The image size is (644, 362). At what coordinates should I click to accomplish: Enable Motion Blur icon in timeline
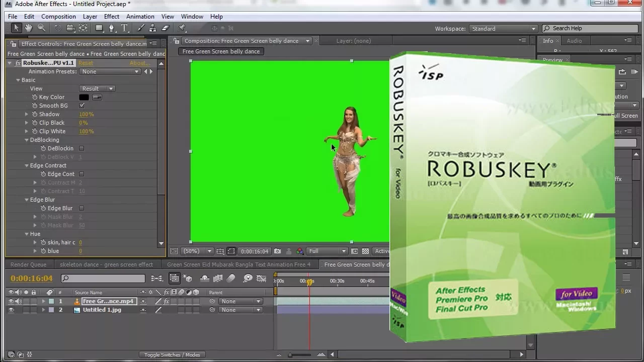point(231,278)
